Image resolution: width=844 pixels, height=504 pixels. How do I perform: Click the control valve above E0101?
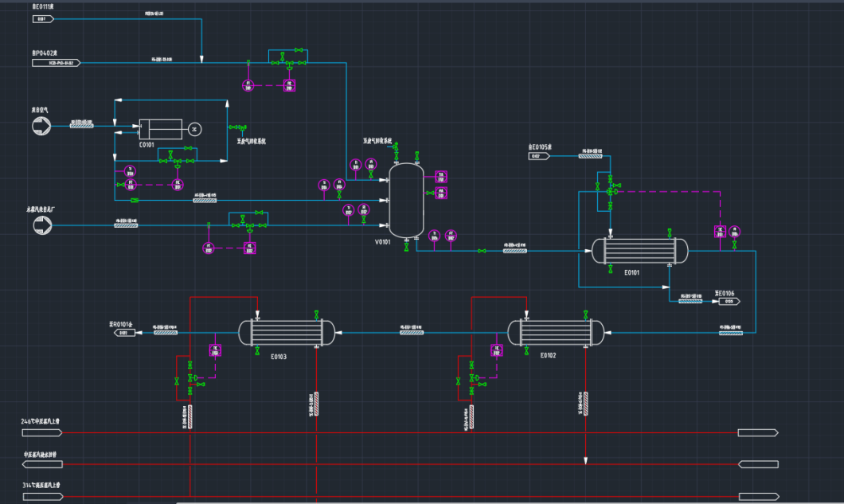(x=610, y=192)
